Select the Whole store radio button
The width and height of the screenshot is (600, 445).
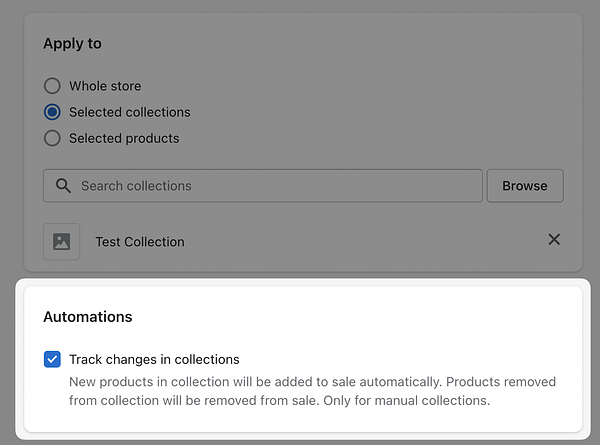[x=52, y=86]
